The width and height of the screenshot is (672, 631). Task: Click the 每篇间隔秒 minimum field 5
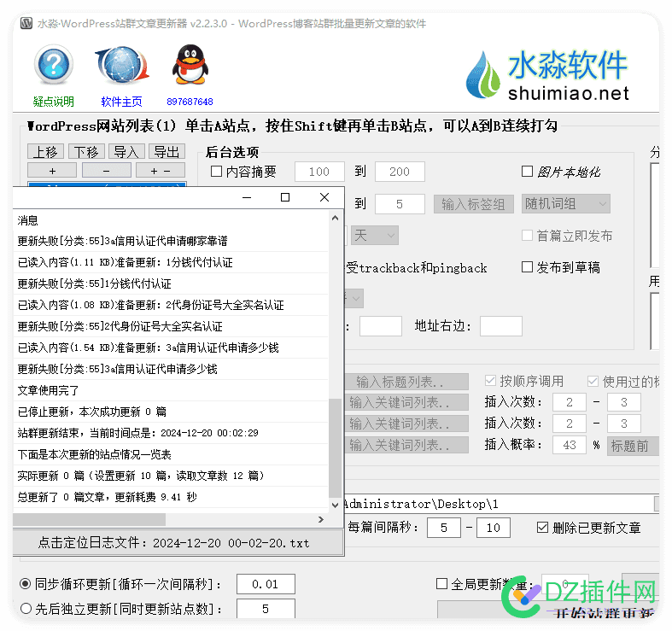tap(444, 528)
